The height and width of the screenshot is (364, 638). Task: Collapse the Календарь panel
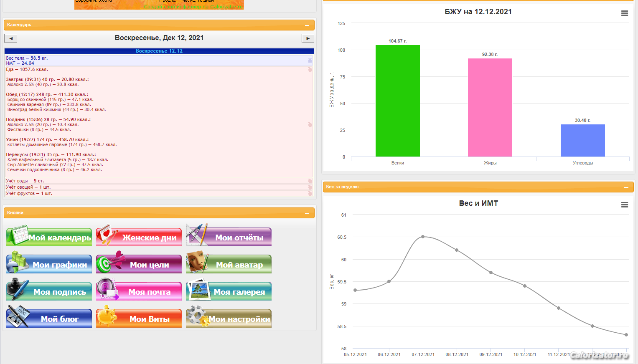click(x=307, y=25)
